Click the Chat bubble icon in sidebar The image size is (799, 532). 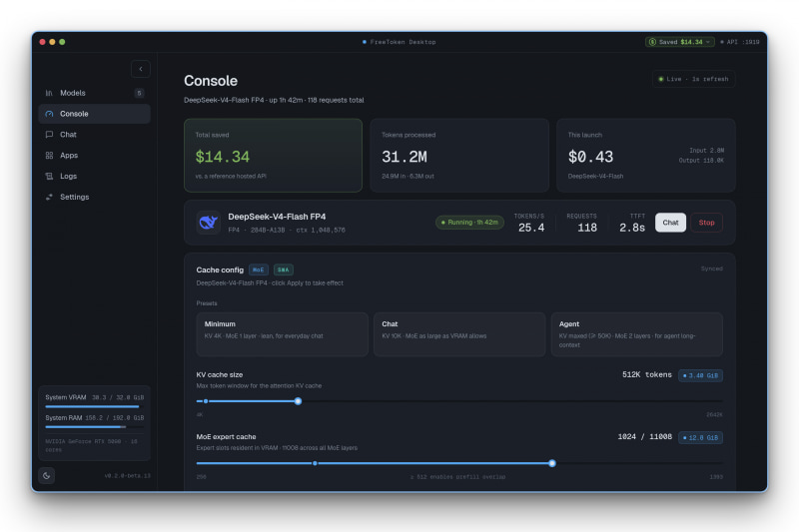pyautogui.click(x=49, y=135)
